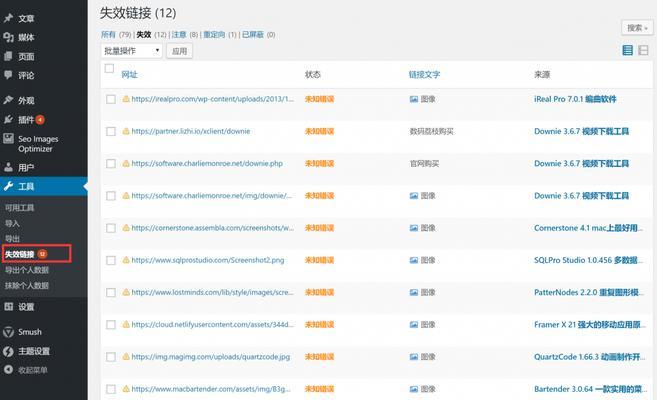This screenshot has width=657, height=400.
Task: Open source post iReal Pro 7.0.1
Action: click(575, 99)
